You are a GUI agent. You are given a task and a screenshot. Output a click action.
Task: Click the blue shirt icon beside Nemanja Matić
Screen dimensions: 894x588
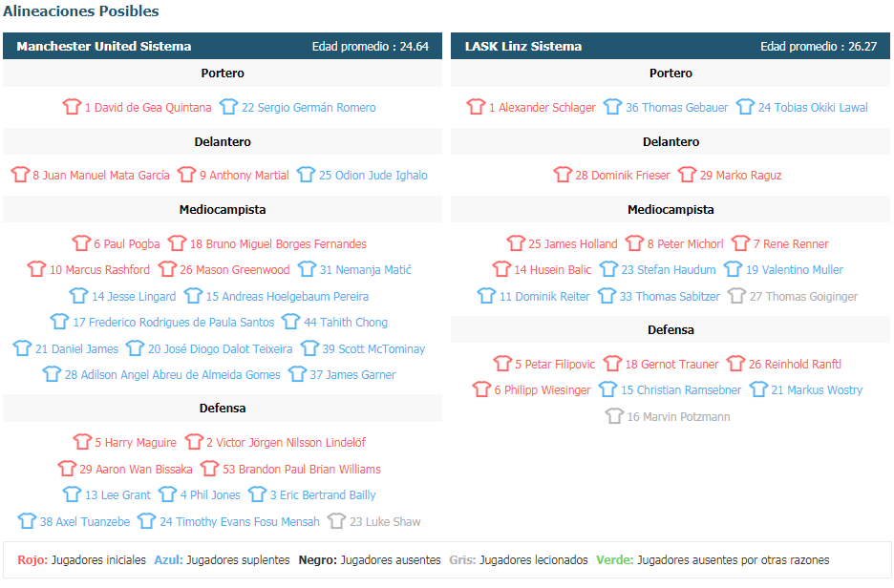(x=307, y=269)
